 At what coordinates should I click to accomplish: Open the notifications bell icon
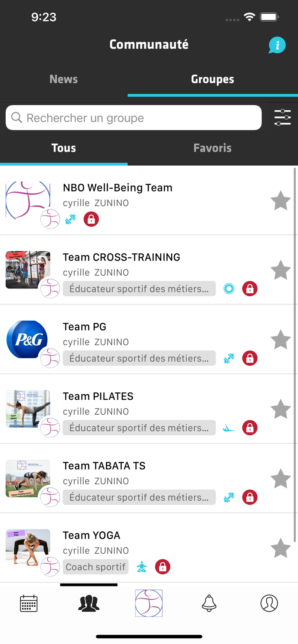click(209, 603)
